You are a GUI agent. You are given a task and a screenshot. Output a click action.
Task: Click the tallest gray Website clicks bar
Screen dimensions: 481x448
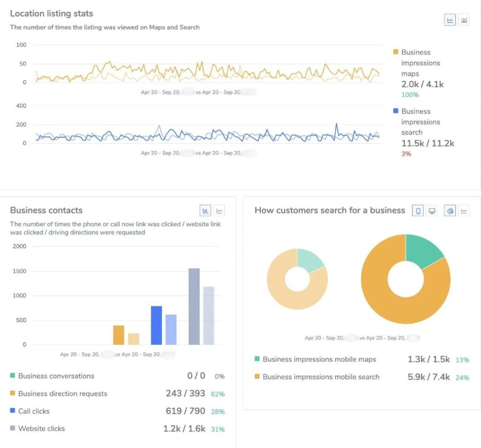[194, 306]
